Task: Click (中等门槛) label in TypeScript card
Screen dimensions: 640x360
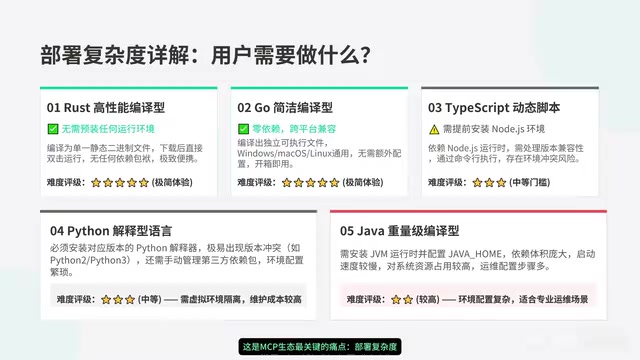Action: (529, 182)
